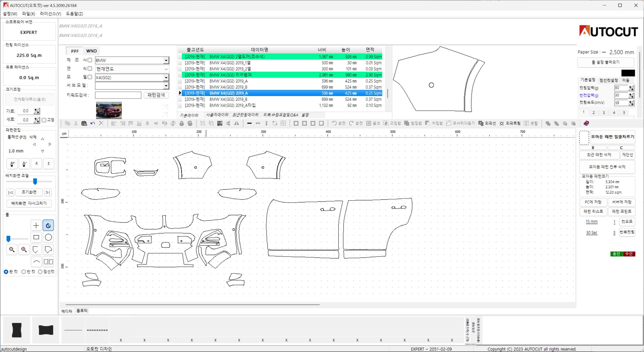Open the 설정(W) menu
Viewport: 644px width, 352px height.
point(10,14)
